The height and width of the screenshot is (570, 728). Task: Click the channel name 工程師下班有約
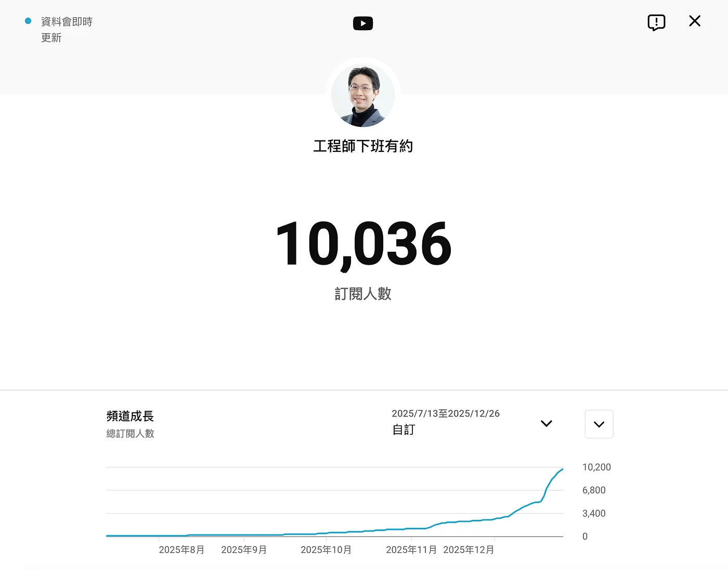click(x=363, y=146)
